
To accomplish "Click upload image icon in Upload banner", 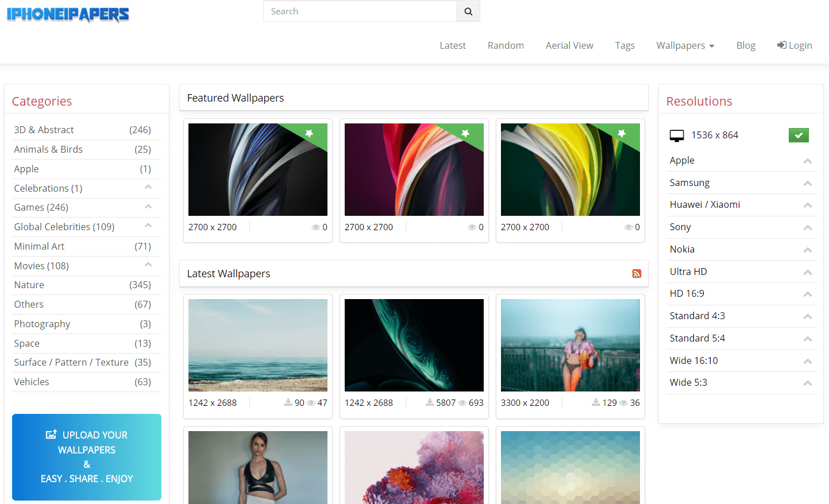I will pyautogui.click(x=52, y=435).
